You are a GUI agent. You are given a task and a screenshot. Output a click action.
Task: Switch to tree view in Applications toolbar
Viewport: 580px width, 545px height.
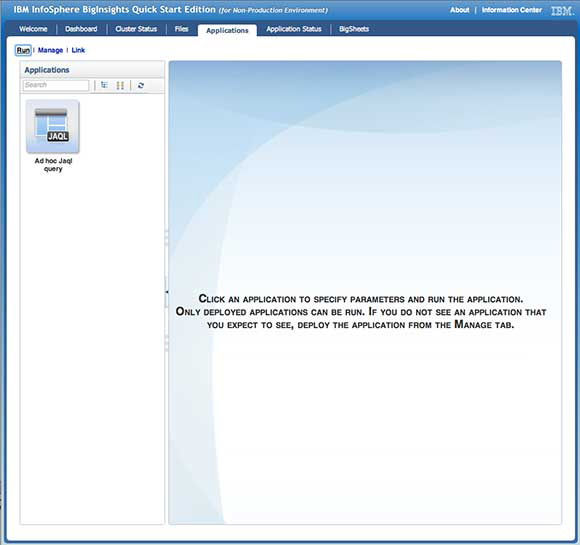click(x=104, y=85)
